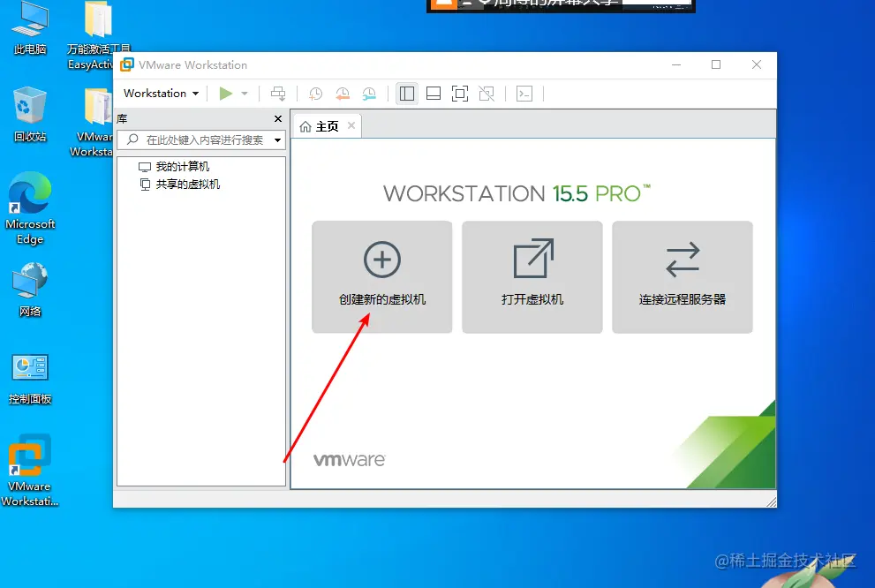Click the library panel resize grip corner
This screenshot has height=588, width=875.
(771, 502)
